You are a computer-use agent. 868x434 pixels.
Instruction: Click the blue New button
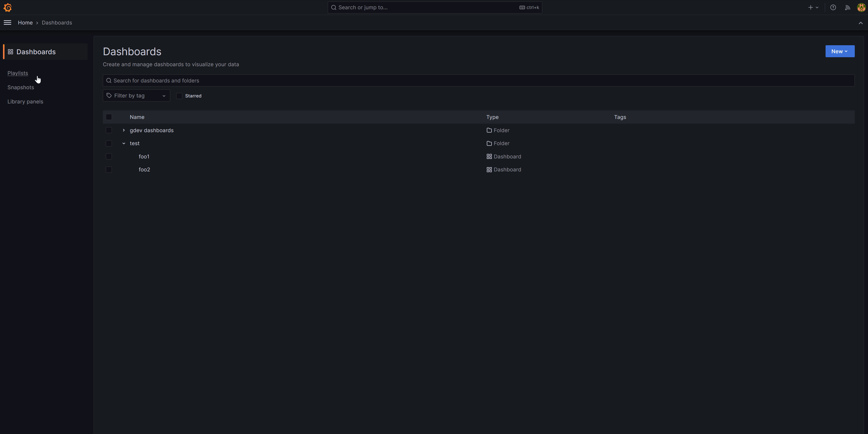839,51
